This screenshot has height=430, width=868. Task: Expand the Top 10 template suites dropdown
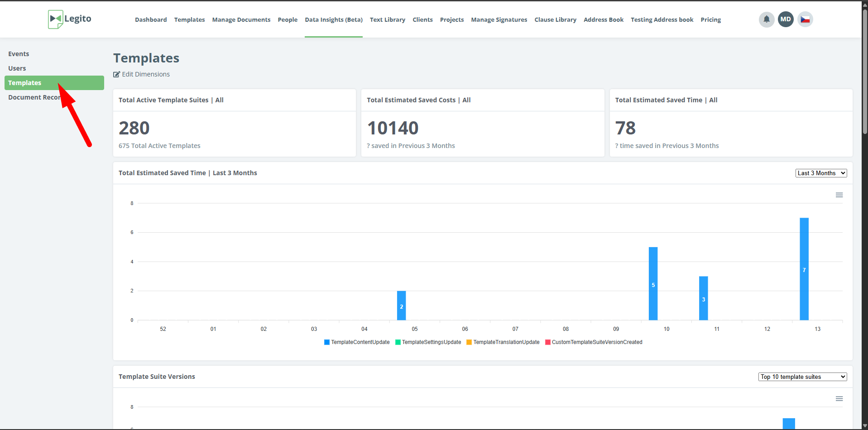(x=802, y=377)
